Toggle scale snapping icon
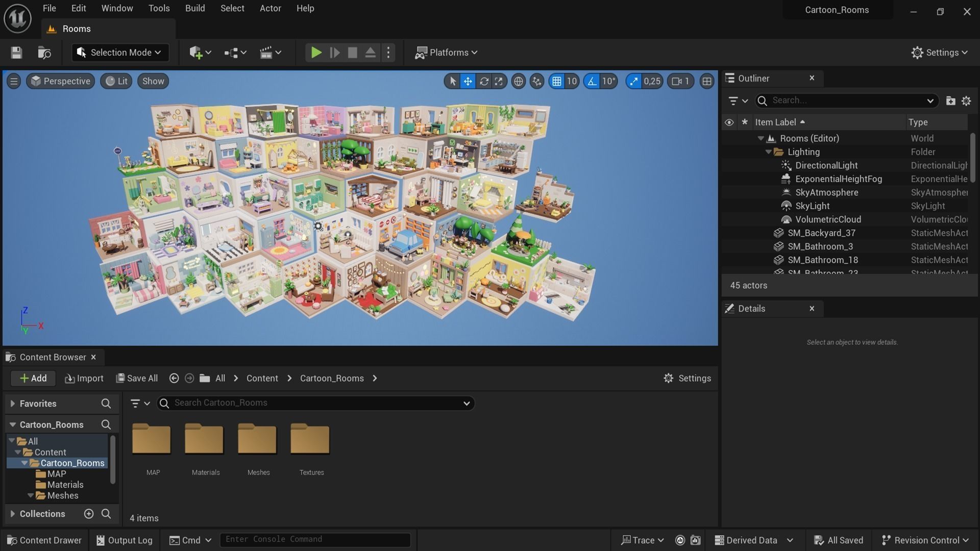This screenshot has width=980, height=551. pos(633,81)
